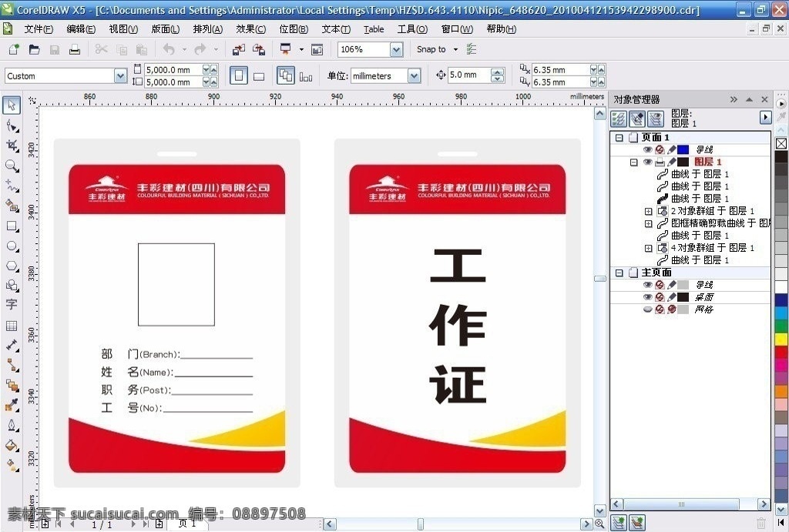Click New Layer button at panel bottom
Screen dimensions: 789x532
point(619,523)
